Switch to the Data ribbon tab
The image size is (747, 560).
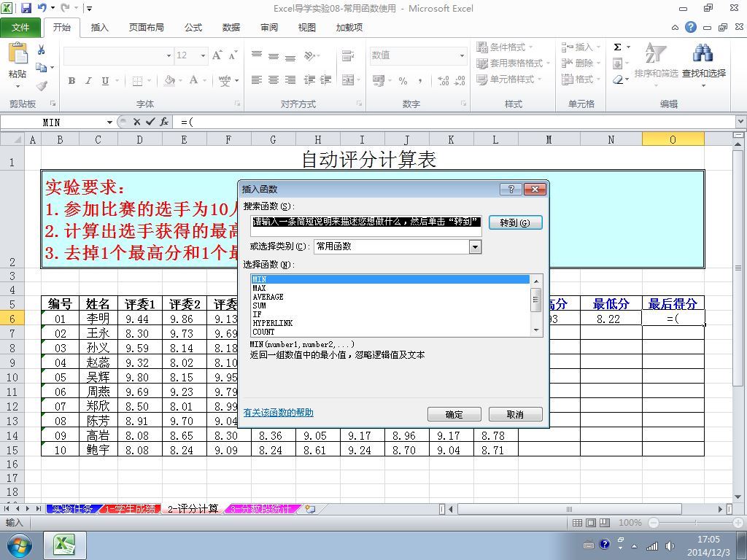231,28
